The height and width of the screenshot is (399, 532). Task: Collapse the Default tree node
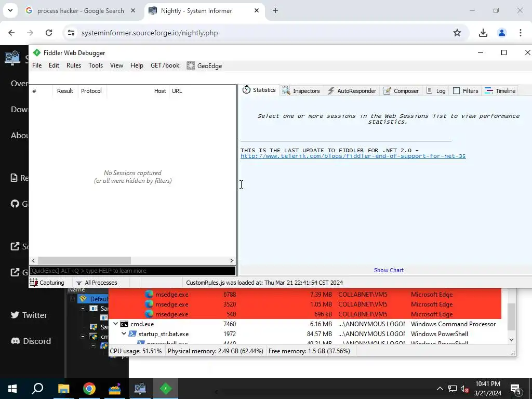(x=72, y=299)
